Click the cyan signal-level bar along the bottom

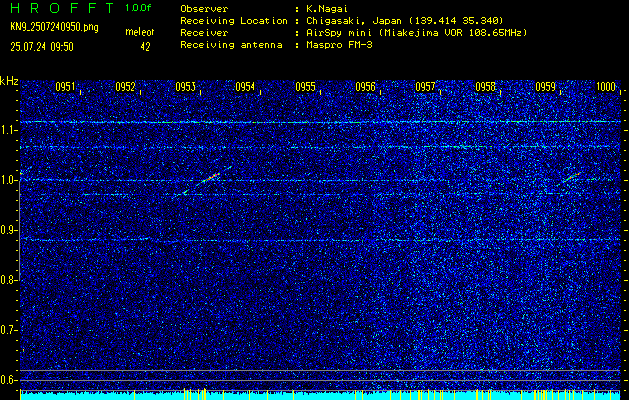[320, 396]
